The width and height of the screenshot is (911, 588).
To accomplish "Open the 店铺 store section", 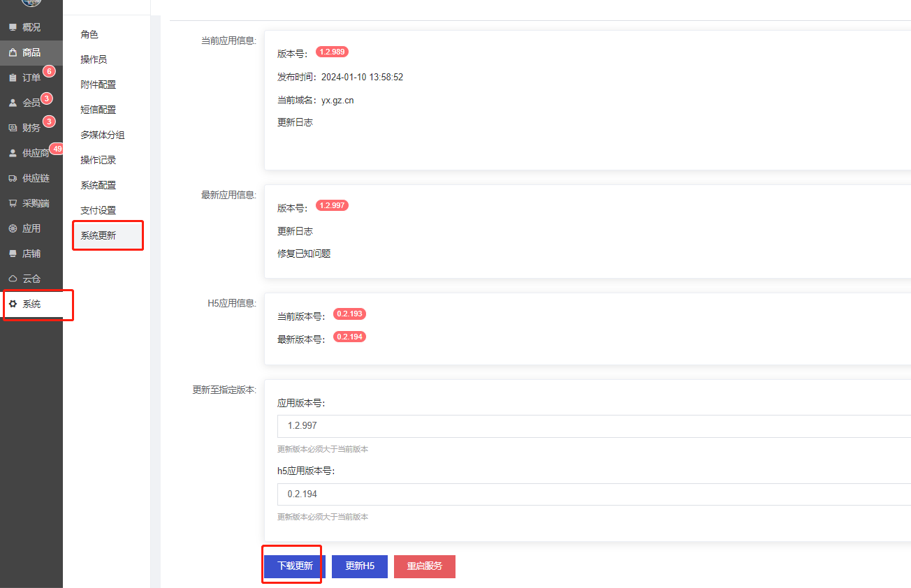I will point(31,253).
